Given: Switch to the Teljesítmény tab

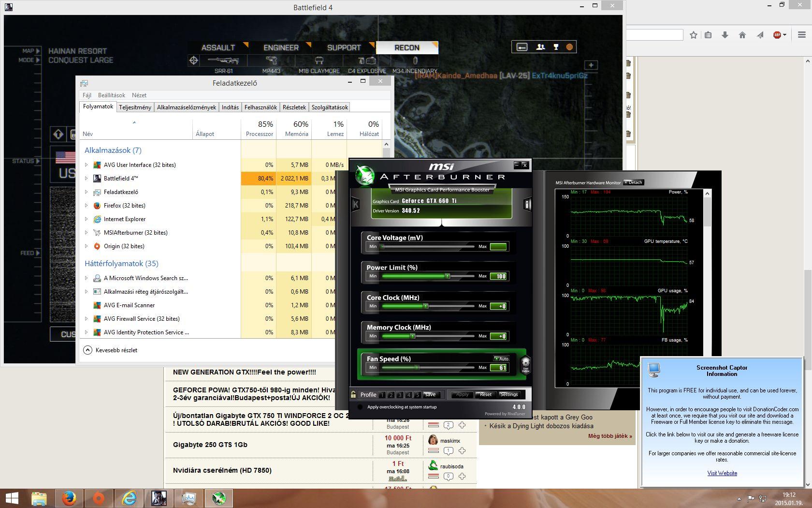Looking at the screenshot, I should (135, 107).
